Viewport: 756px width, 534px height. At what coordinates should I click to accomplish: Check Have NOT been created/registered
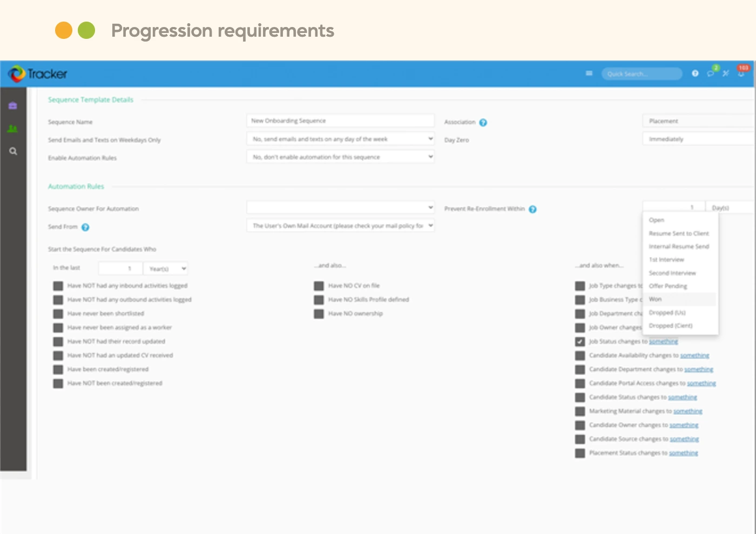[x=58, y=383]
